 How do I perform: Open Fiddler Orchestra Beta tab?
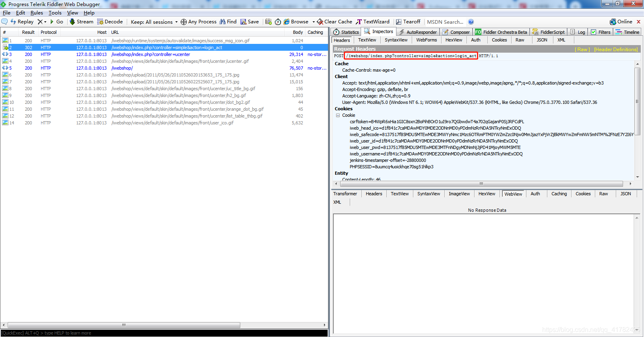[x=501, y=32]
